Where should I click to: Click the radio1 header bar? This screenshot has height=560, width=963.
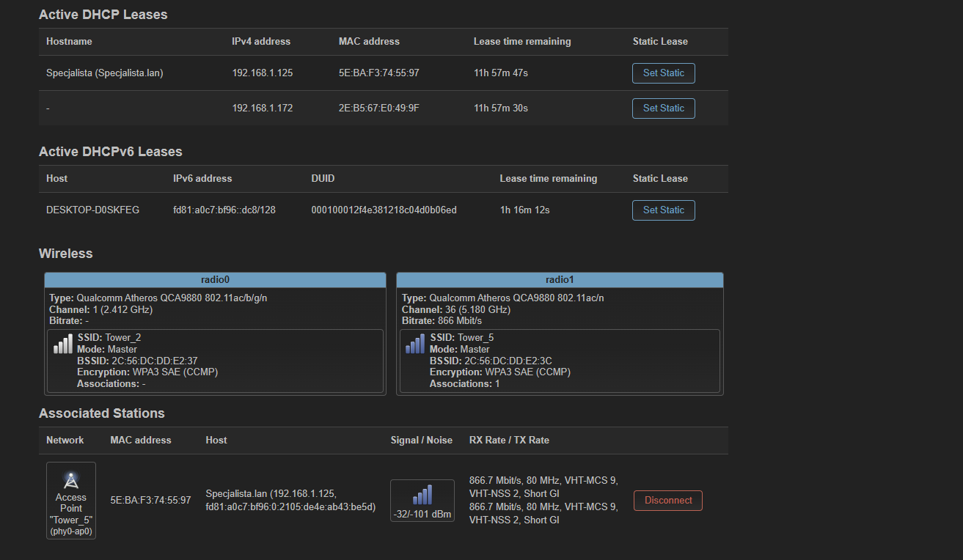560,279
